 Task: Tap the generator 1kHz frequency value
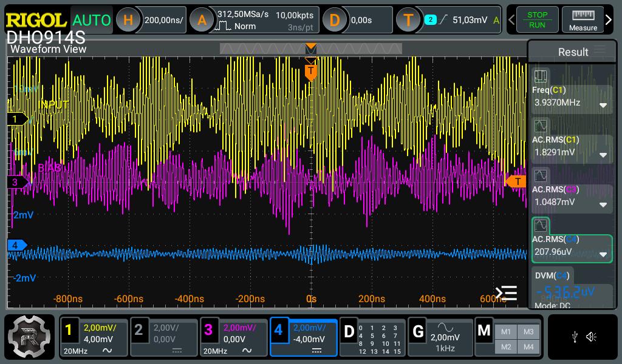pos(445,348)
